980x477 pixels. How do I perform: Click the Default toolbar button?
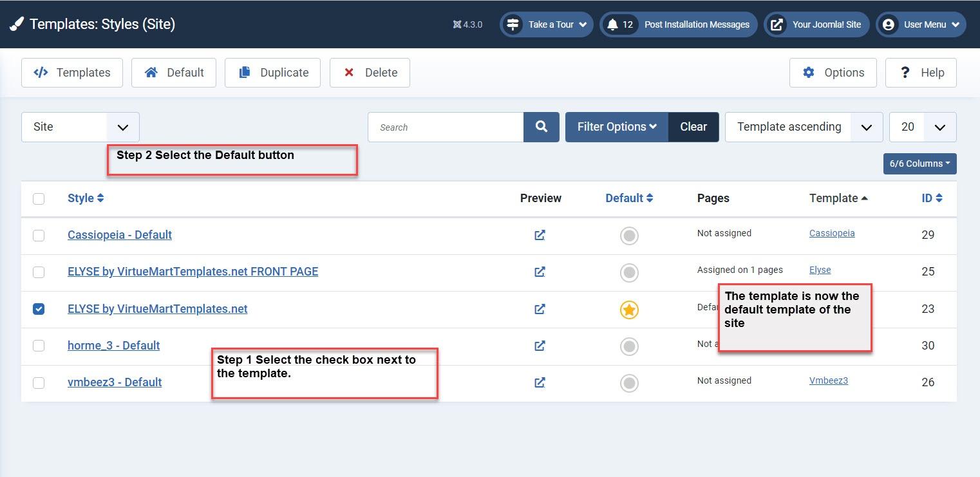tap(174, 73)
